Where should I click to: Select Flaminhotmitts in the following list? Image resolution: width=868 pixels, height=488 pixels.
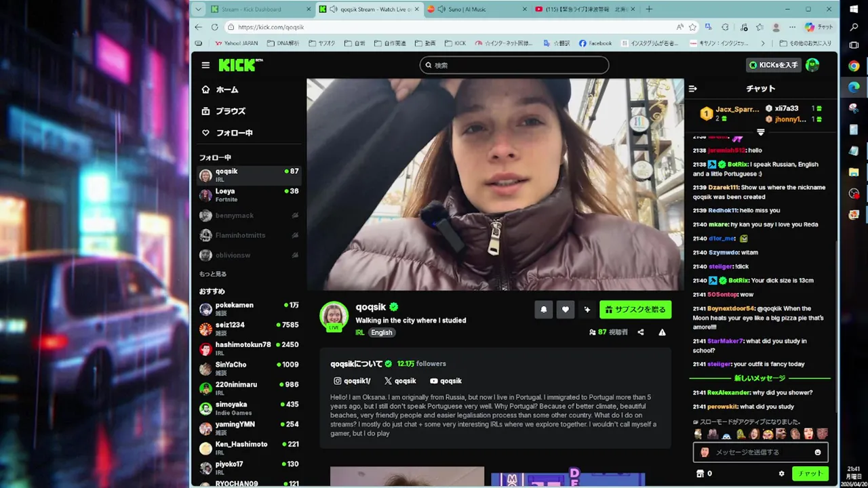pyautogui.click(x=249, y=235)
